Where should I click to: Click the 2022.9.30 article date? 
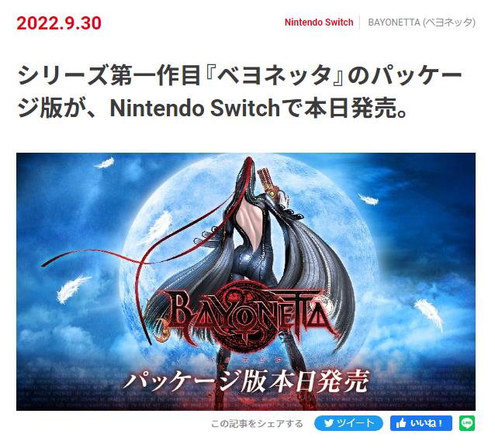(x=59, y=23)
